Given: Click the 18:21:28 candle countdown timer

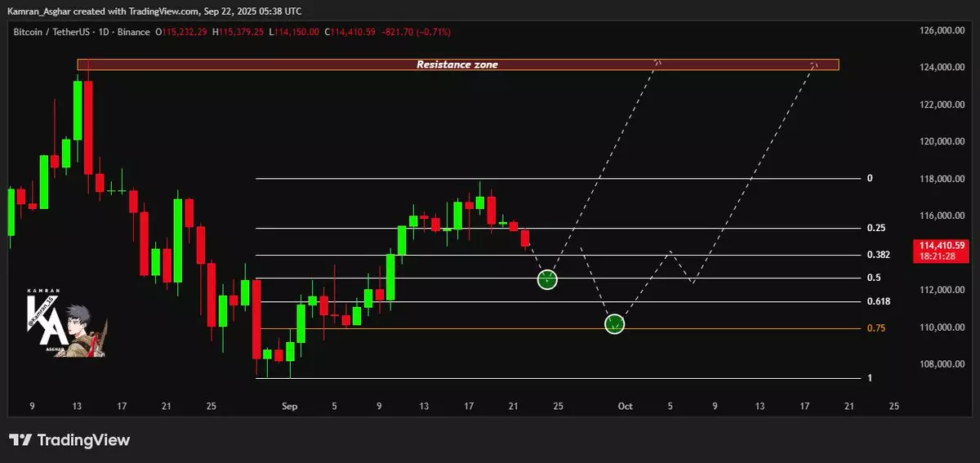Looking at the screenshot, I should (942, 256).
